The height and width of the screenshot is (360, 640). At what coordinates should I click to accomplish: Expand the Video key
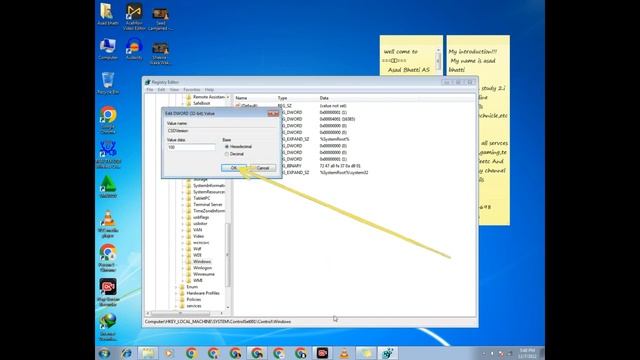183,236
